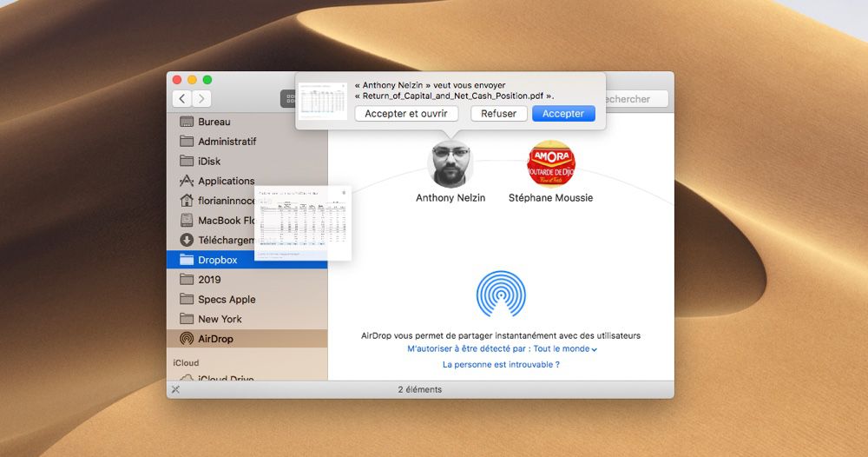Select the Dropbox sidebar row
This screenshot has width=868, height=457.
coord(247,260)
